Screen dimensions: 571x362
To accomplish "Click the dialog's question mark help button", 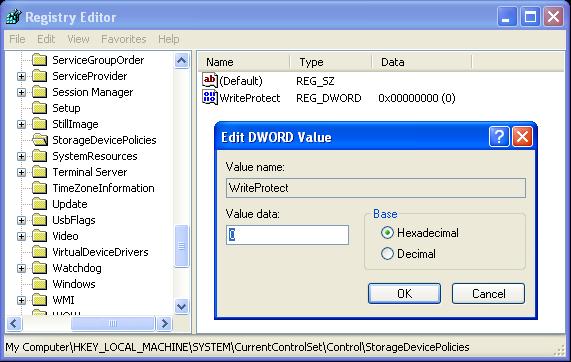I will pyautogui.click(x=499, y=137).
